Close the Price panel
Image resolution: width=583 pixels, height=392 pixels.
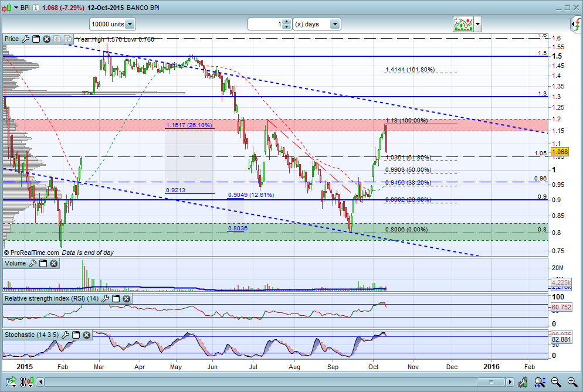point(46,39)
